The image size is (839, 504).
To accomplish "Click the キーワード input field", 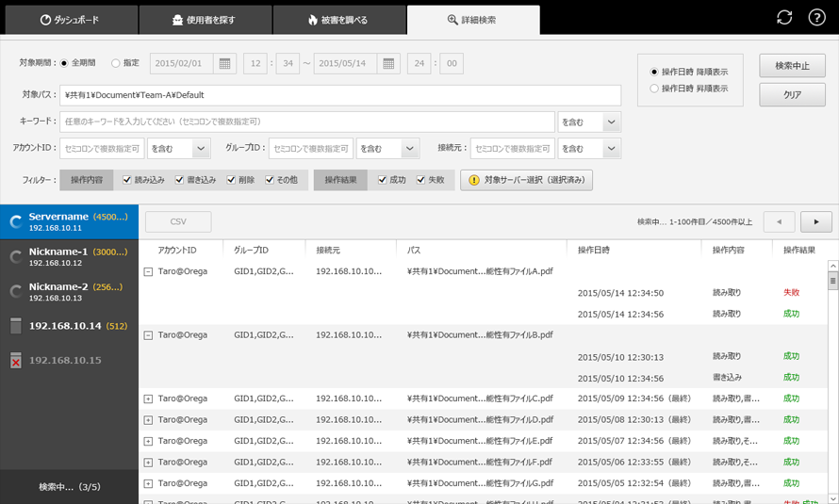I will [x=306, y=122].
